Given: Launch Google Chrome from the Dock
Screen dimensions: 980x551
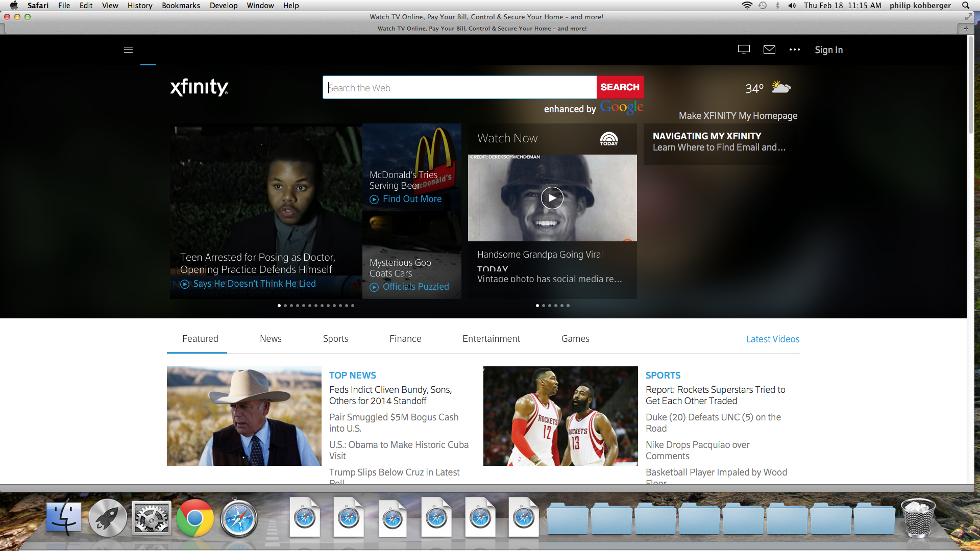Looking at the screenshot, I should [194, 518].
